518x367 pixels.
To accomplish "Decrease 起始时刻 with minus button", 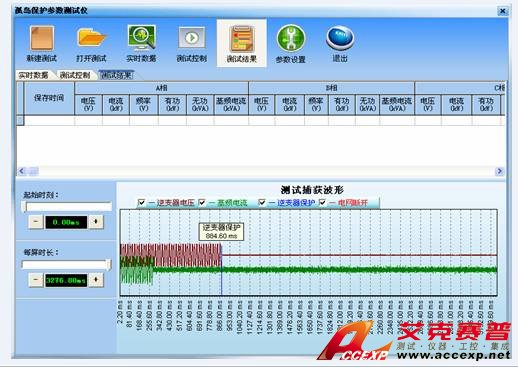I will coord(36,222).
